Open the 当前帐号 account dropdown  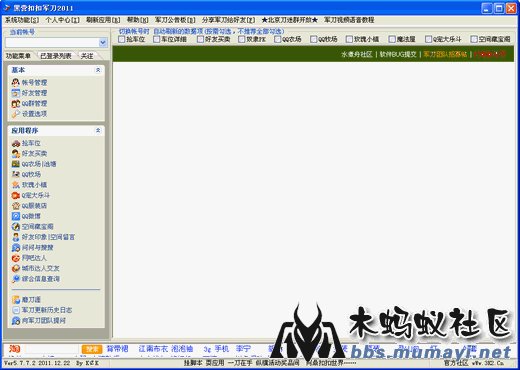tap(103, 42)
